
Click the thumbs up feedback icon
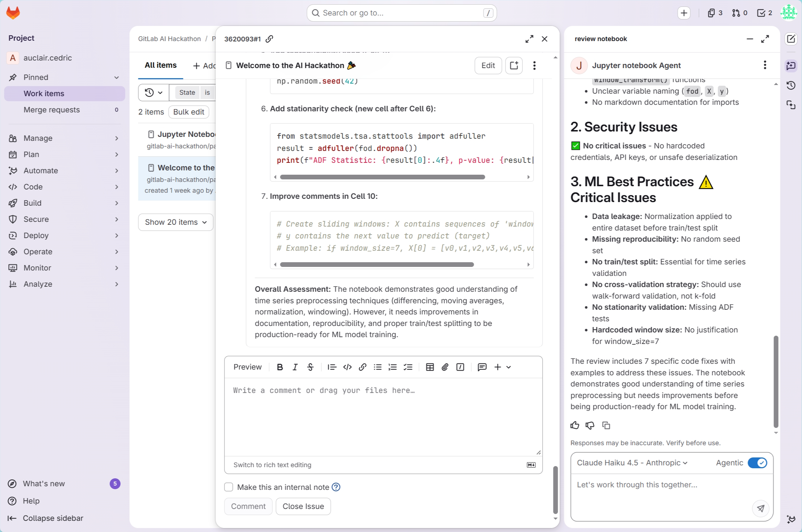575,425
